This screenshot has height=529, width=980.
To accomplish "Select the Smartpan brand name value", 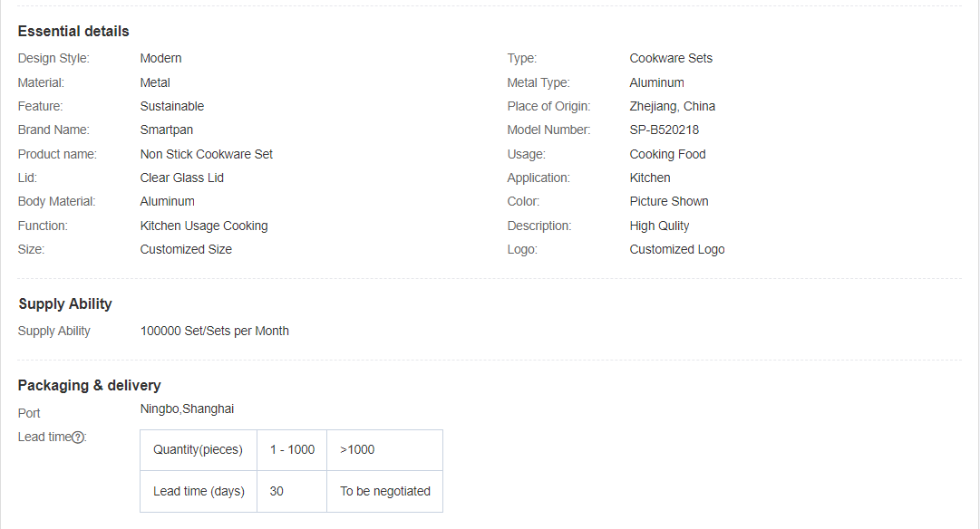I will [x=166, y=130].
